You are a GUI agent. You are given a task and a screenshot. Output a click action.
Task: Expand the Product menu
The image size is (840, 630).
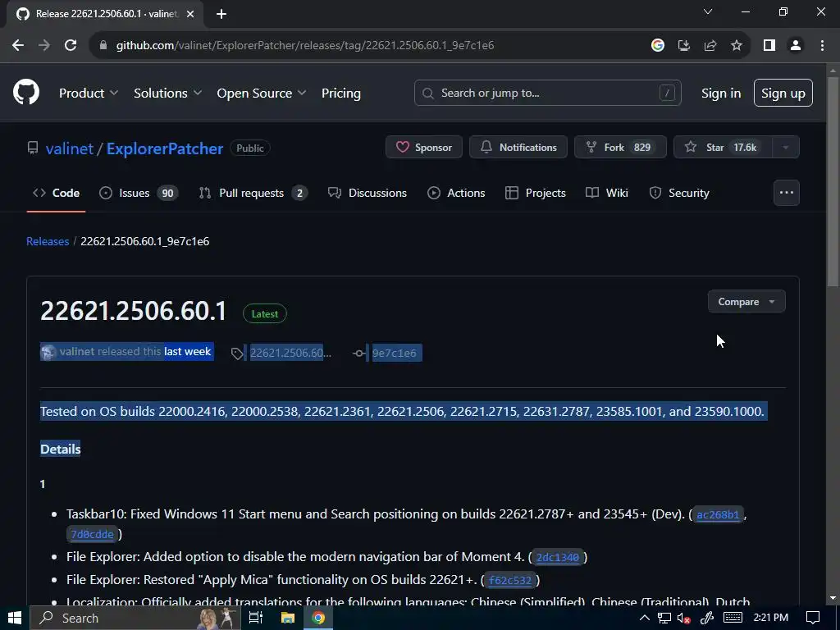89,94
